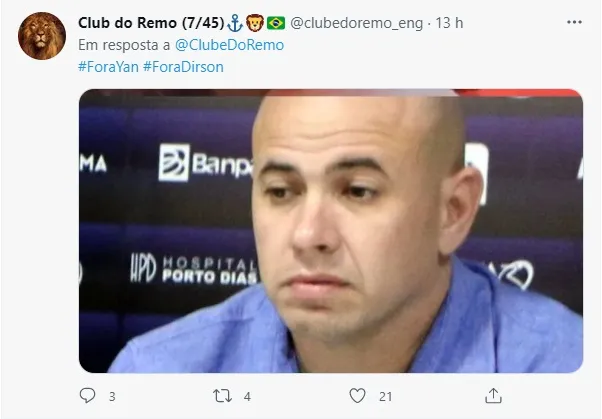The width and height of the screenshot is (602, 419).
Task: Retweet using the arrows icon
Action: pos(223,396)
